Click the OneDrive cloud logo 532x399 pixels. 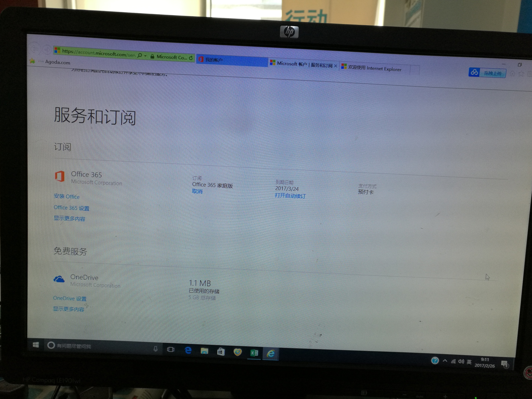coord(59,279)
